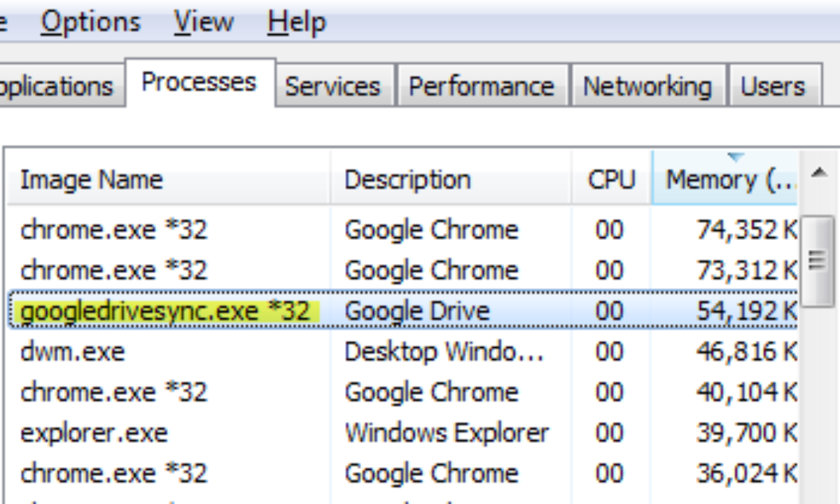Image resolution: width=840 pixels, height=504 pixels.
Task: Select chrome.exe using 40,104 K memory
Action: [x=114, y=392]
